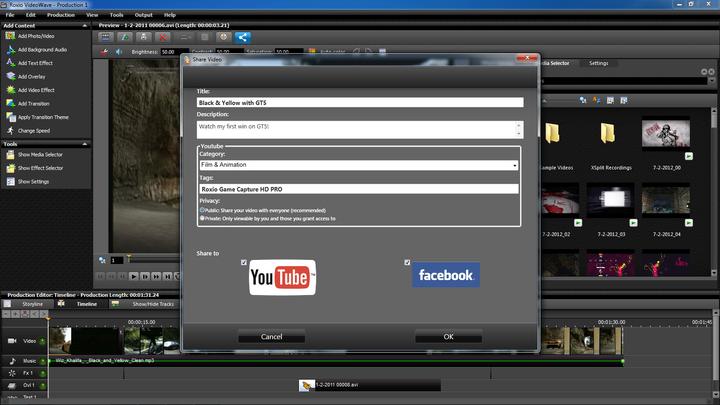The image size is (720, 405).
Task: Select the Public privacy radio button
Action: click(202, 210)
